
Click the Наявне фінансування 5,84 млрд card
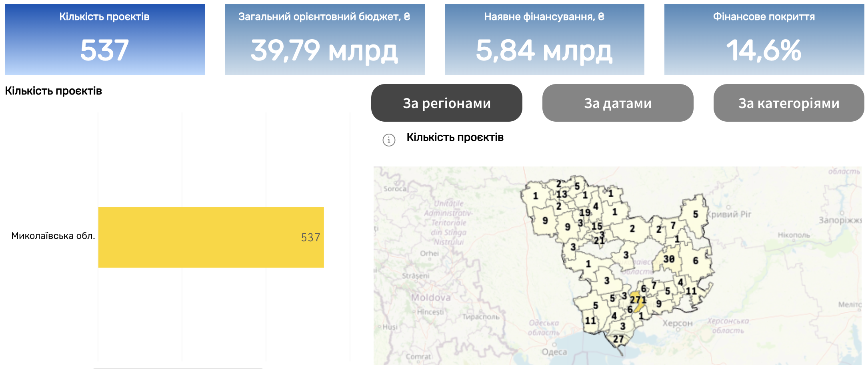click(x=544, y=40)
